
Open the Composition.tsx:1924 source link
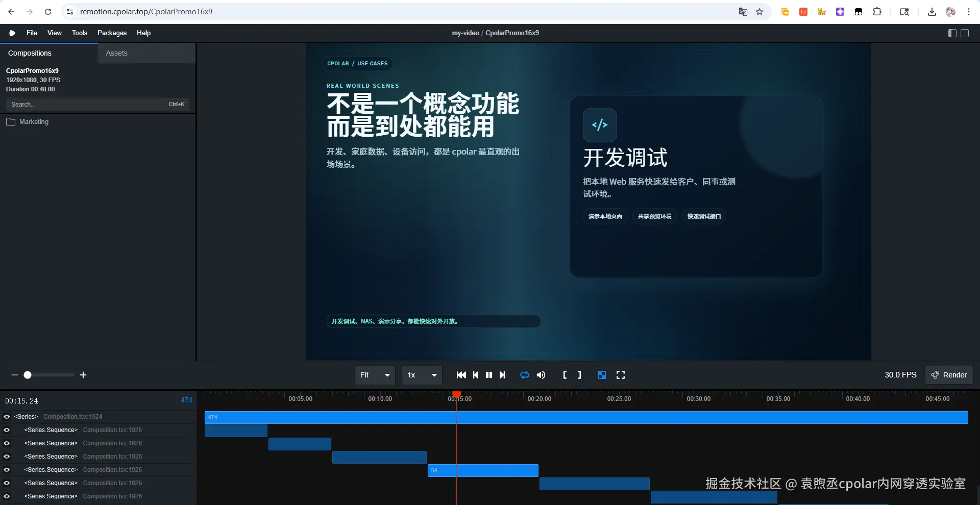(73, 417)
